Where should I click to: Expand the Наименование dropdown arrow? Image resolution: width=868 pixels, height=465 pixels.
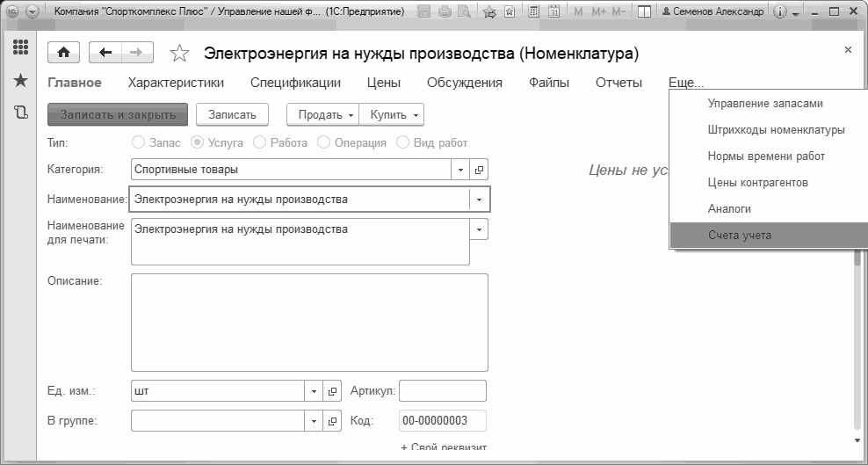[480, 200]
